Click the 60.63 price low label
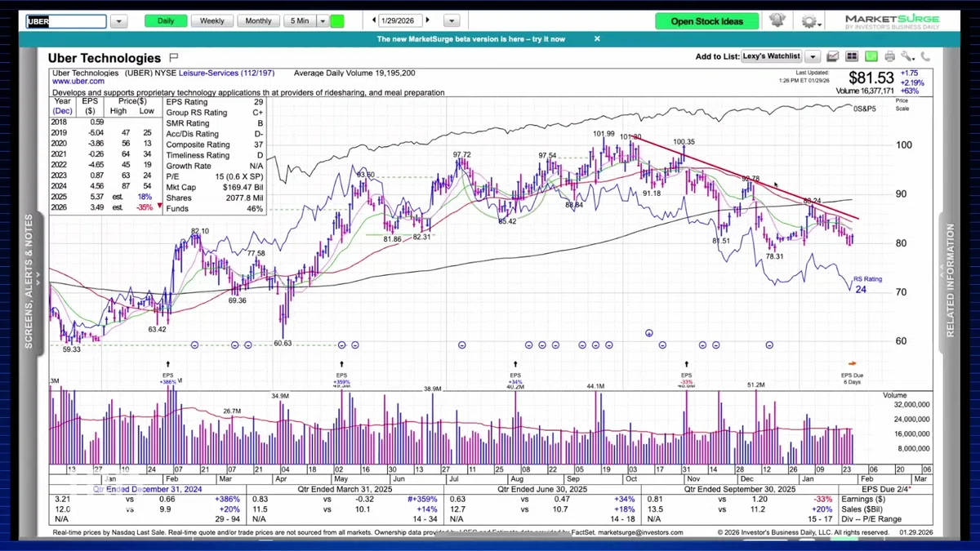The width and height of the screenshot is (980, 551). (283, 343)
